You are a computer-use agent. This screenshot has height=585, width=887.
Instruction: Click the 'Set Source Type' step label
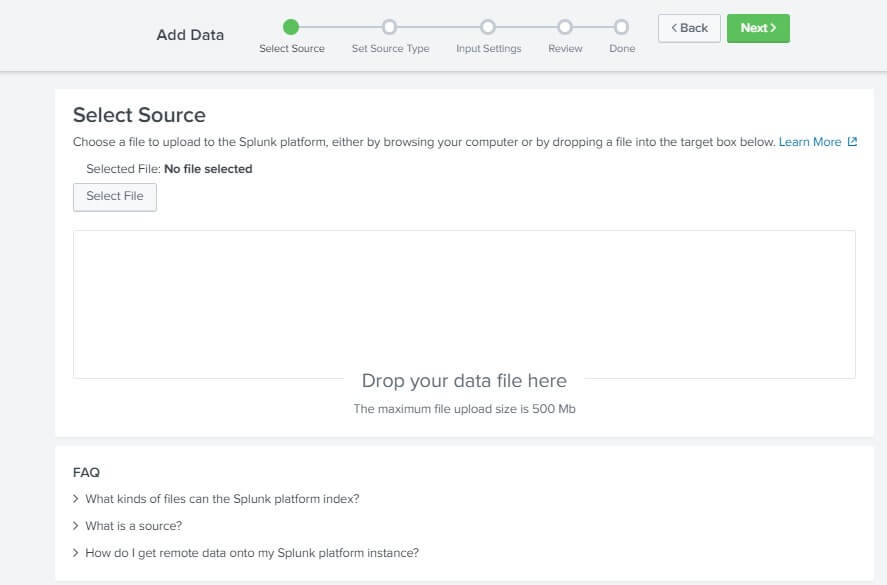(x=390, y=49)
